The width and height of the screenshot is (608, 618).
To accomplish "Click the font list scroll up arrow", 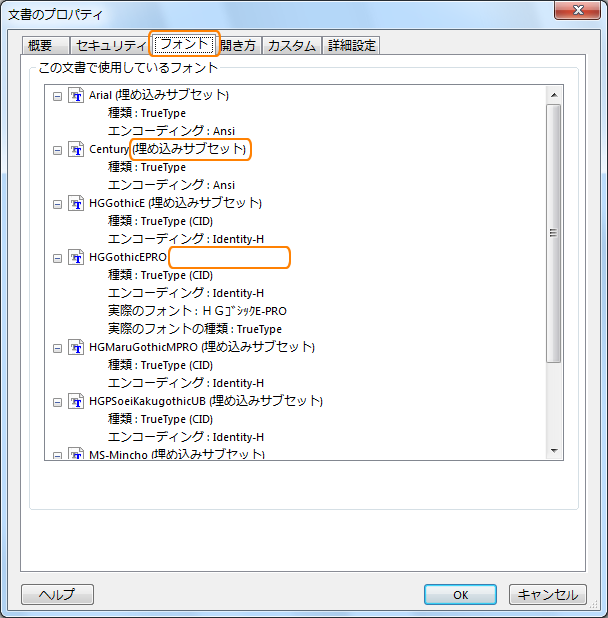I will click(x=554, y=95).
